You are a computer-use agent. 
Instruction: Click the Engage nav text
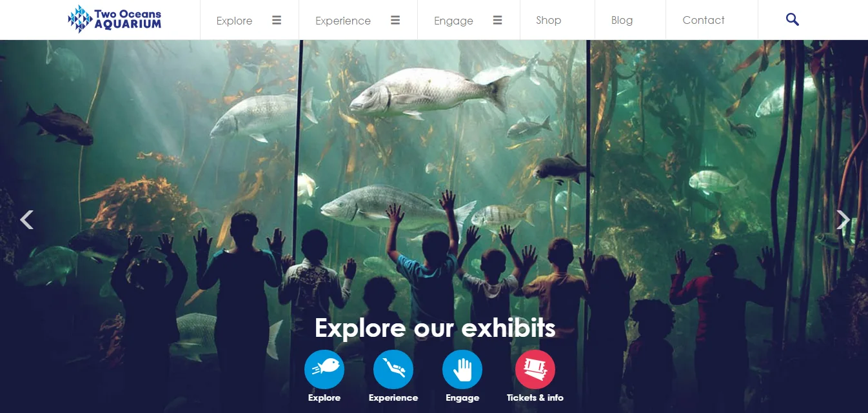tap(453, 21)
